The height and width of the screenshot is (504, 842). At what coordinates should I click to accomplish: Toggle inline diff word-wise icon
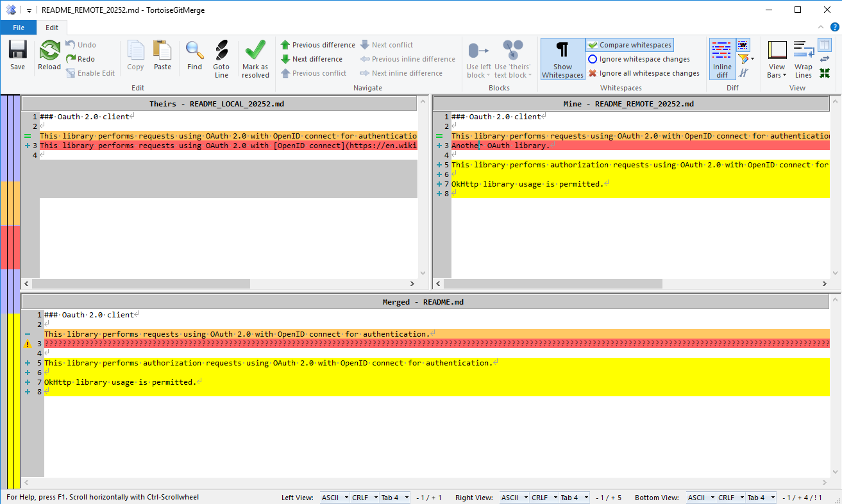click(743, 45)
